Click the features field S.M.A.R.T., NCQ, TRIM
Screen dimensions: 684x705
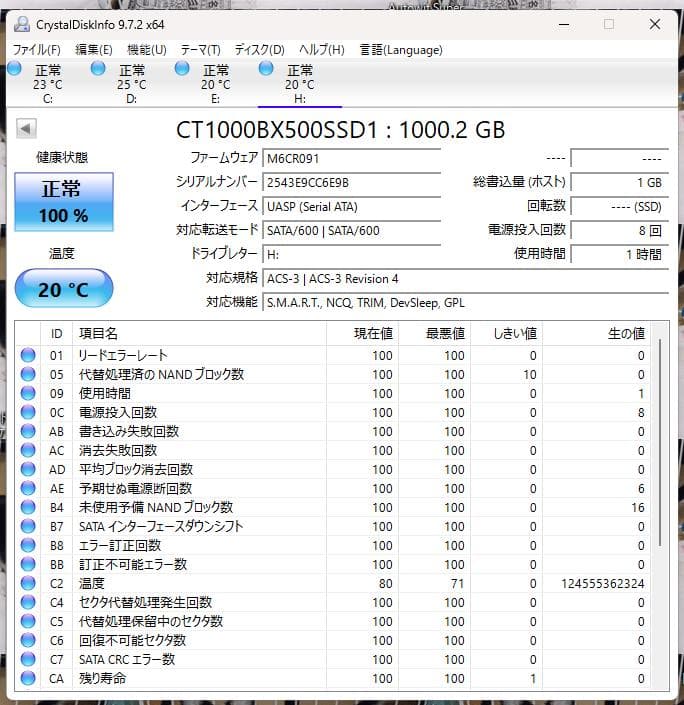pyautogui.click(x=465, y=303)
